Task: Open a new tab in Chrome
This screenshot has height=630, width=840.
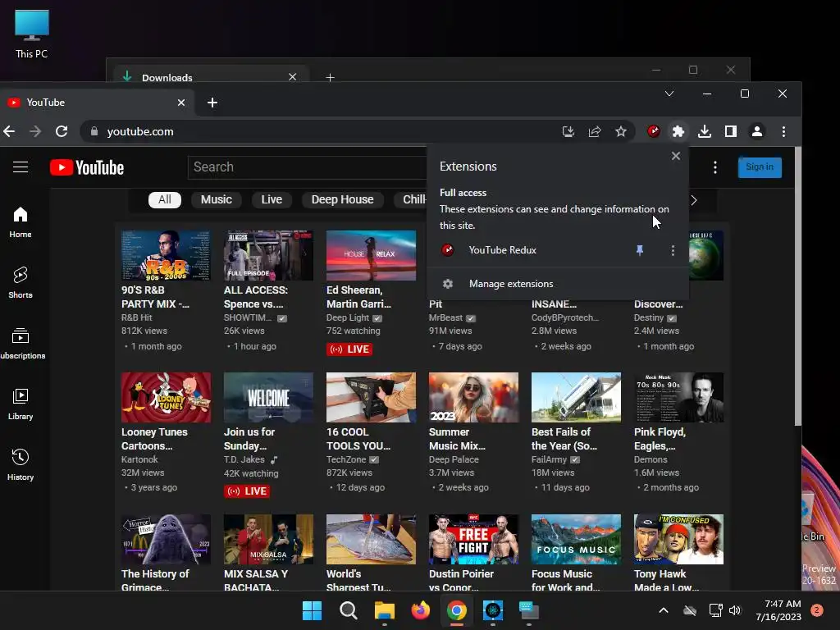Action: click(212, 103)
